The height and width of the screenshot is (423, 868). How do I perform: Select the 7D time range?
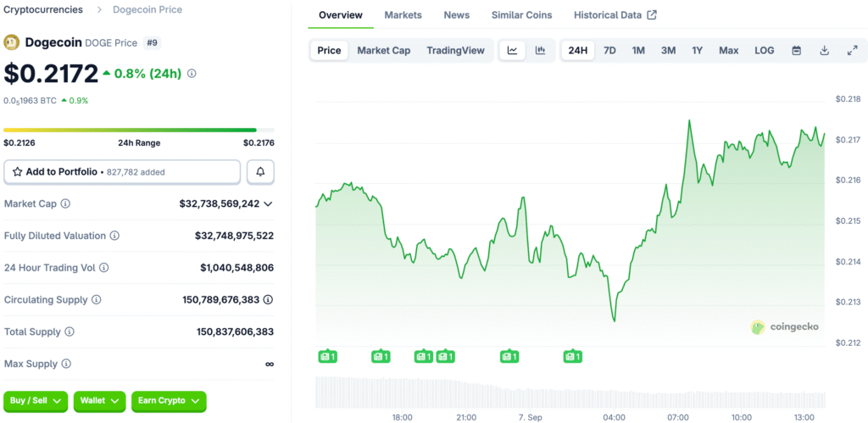click(609, 50)
